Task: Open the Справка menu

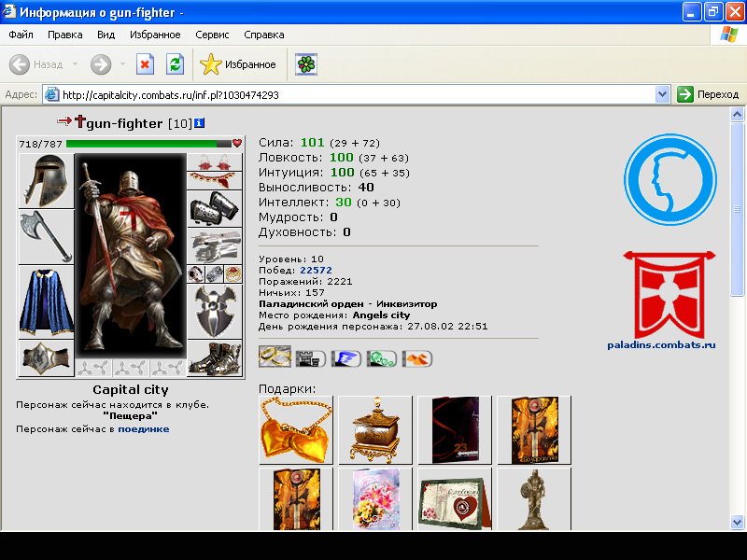Action: click(x=264, y=35)
